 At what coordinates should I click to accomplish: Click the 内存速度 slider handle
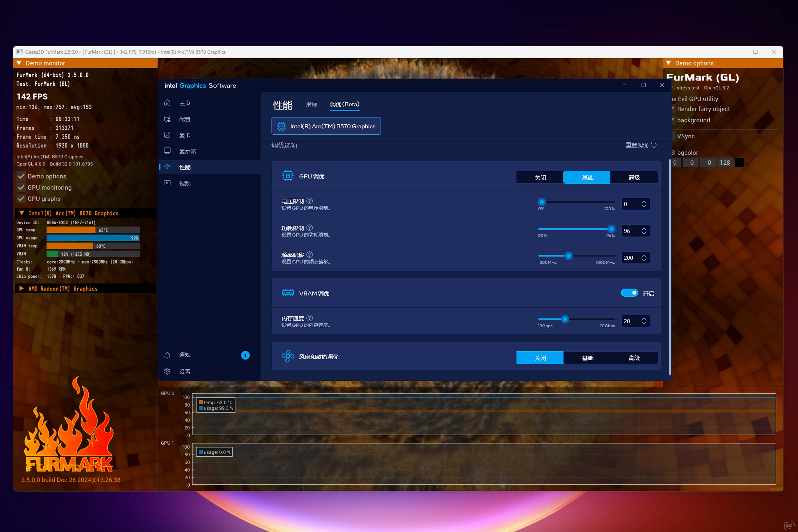565,319
